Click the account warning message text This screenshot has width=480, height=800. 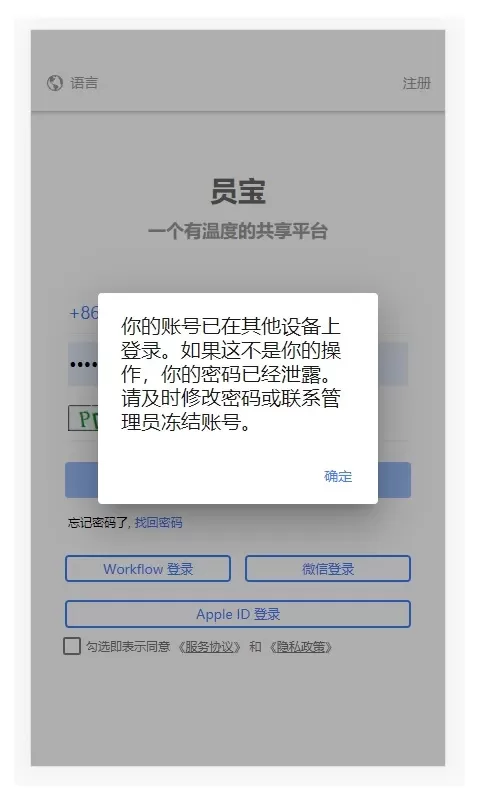(x=231, y=374)
